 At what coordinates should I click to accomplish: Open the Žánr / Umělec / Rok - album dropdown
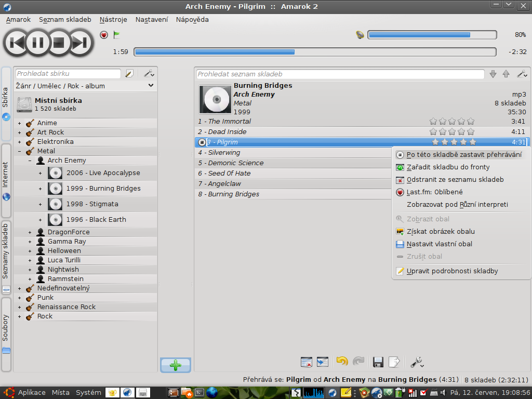pos(85,86)
